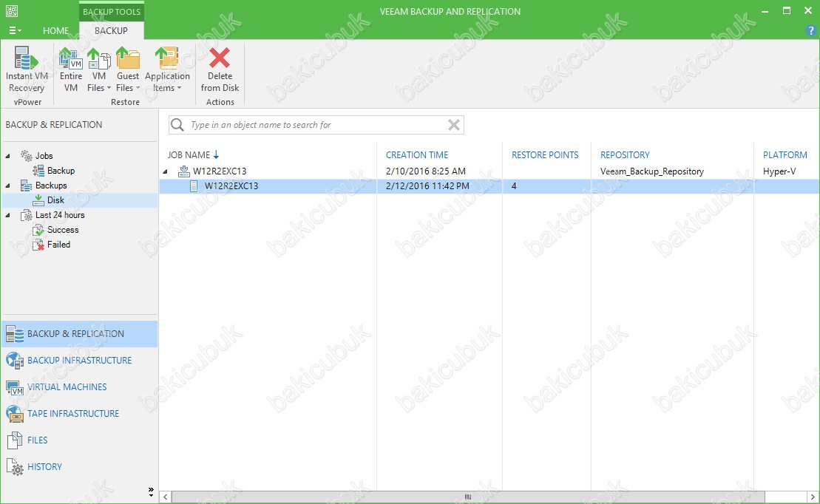This screenshot has width=820, height=504.
Task: Select Disk under Backups
Action: click(55, 200)
